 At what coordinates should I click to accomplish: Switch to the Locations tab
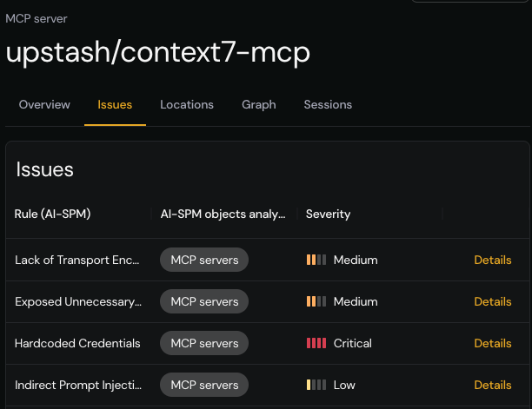[187, 105]
